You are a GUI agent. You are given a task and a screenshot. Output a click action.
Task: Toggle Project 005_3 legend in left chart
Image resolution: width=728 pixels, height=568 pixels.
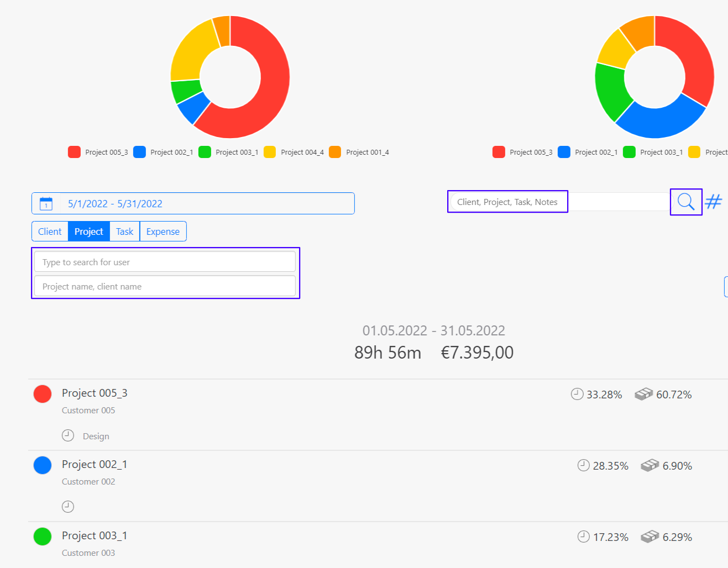[98, 152]
